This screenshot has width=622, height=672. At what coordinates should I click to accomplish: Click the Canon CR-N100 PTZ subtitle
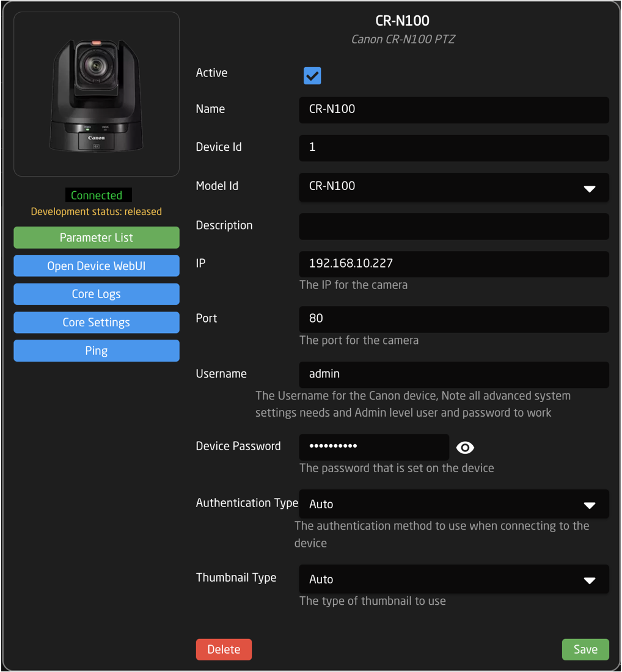[x=403, y=40]
